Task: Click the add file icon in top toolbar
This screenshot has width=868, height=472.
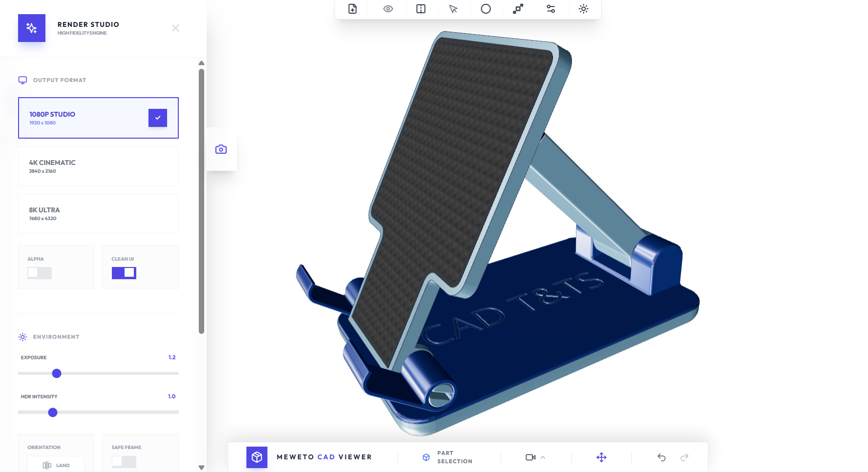Action: tap(353, 9)
